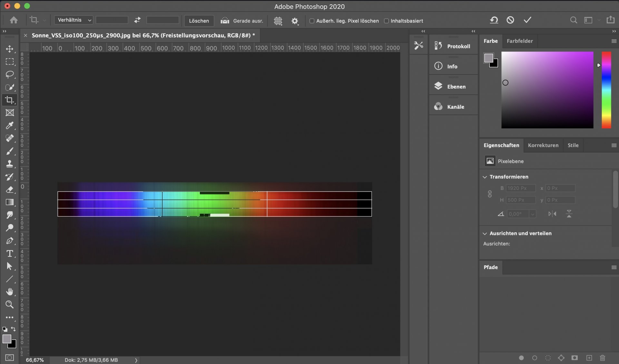Cancel the current crop operation
Viewport: 619px width, 364px height.
(510, 20)
